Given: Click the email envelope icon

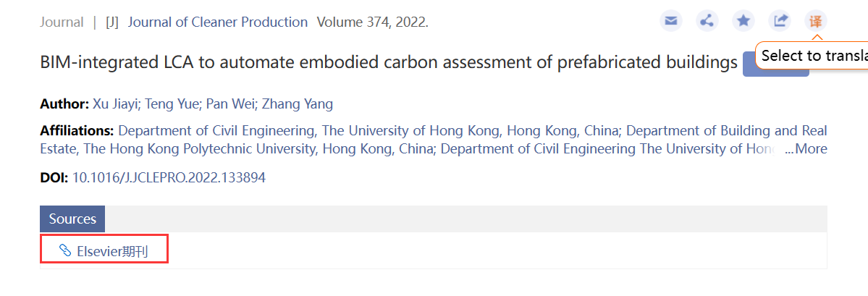Looking at the screenshot, I should pos(671,21).
